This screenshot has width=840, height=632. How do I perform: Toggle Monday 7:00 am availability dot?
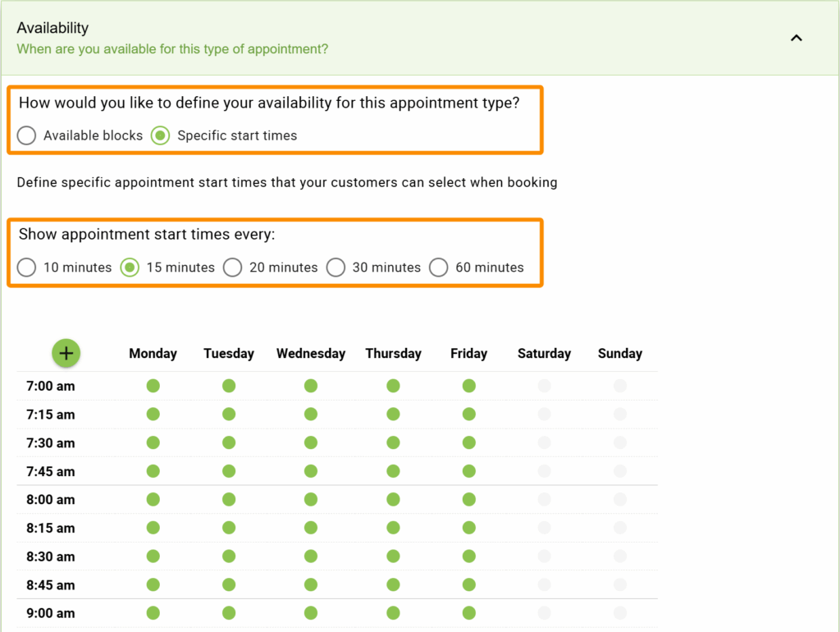pos(153,386)
